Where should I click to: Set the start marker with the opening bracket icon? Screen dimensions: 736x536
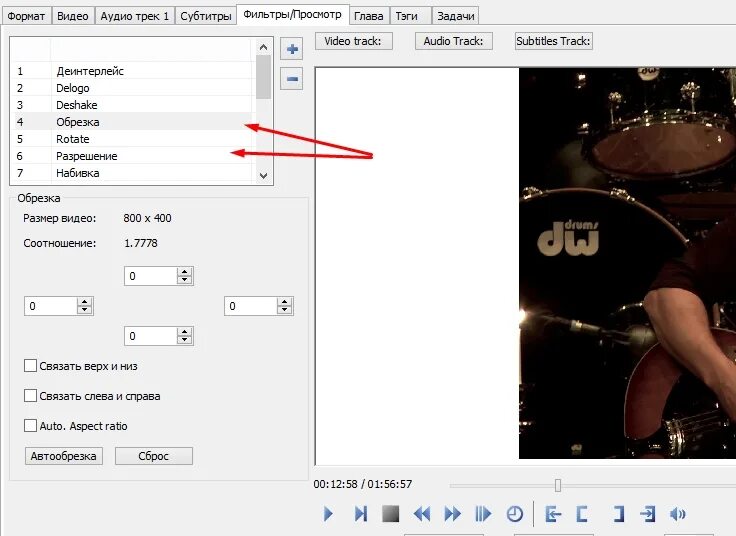(x=582, y=514)
